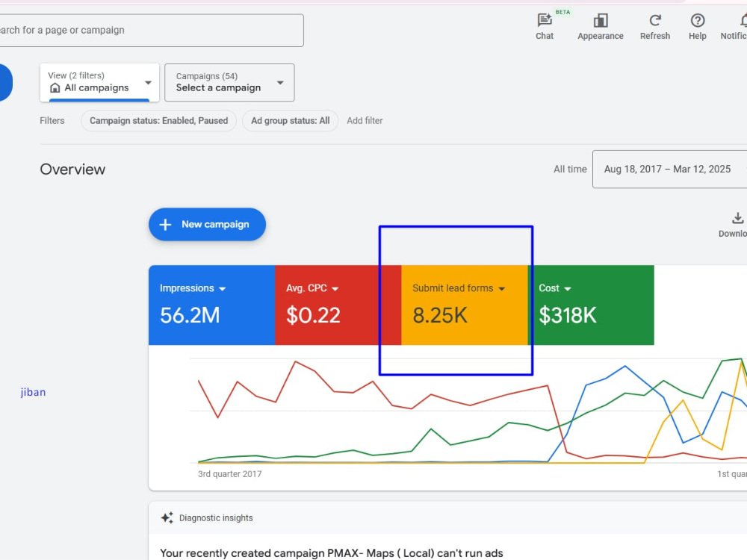The image size is (747, 560).
Task: Click the New campaign button
Action: 207,224
